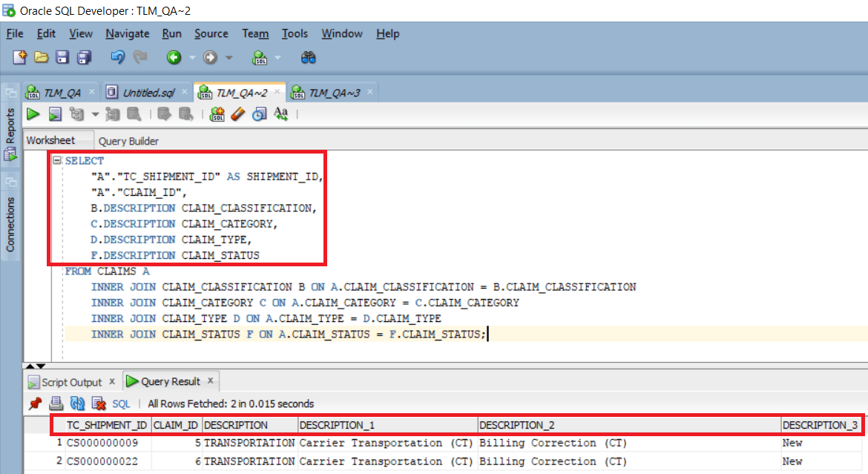Click the Explain Plan icon
This screenshot has height=474, width=868.
click(76, 114)
